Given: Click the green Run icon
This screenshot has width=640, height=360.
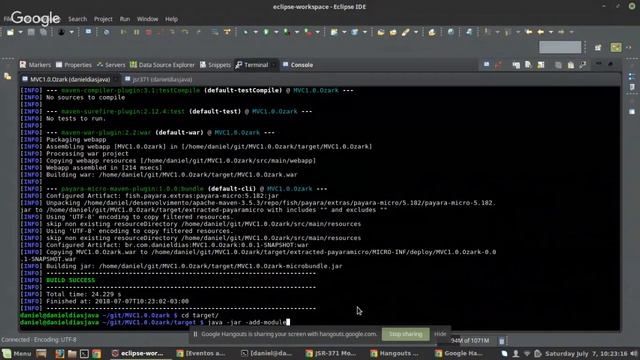Looking at the screenshot, I should click(x=266, y=32).
